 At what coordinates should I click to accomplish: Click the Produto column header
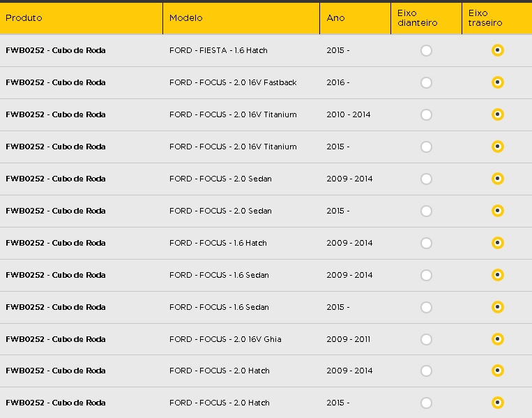(x=24, y=18)
